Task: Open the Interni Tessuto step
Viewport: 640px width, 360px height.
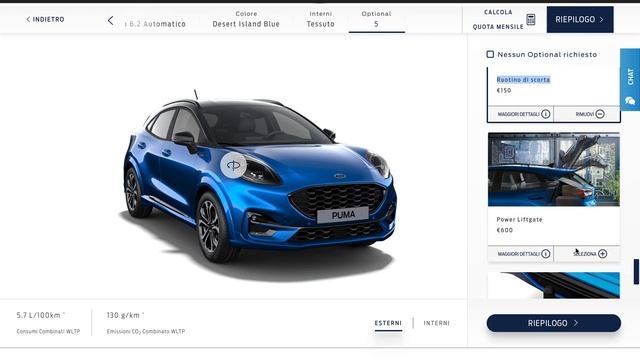Action: pyautogui.click(x=320, y=19)
